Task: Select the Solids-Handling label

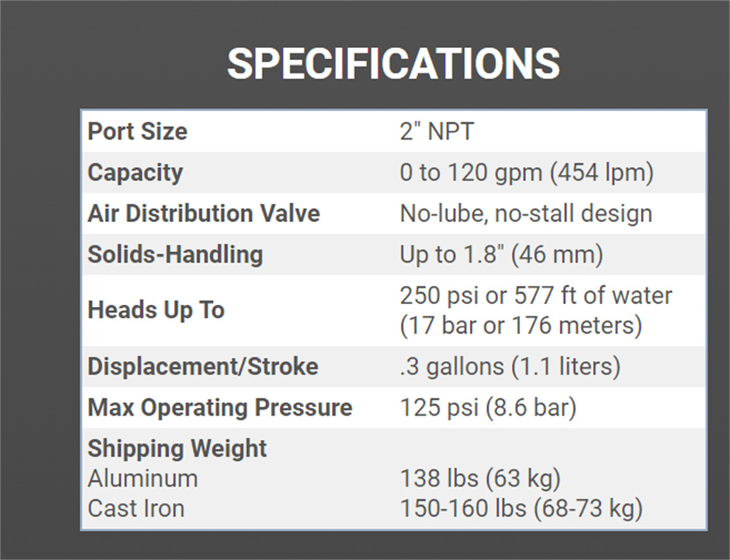Action: (175, 255)
